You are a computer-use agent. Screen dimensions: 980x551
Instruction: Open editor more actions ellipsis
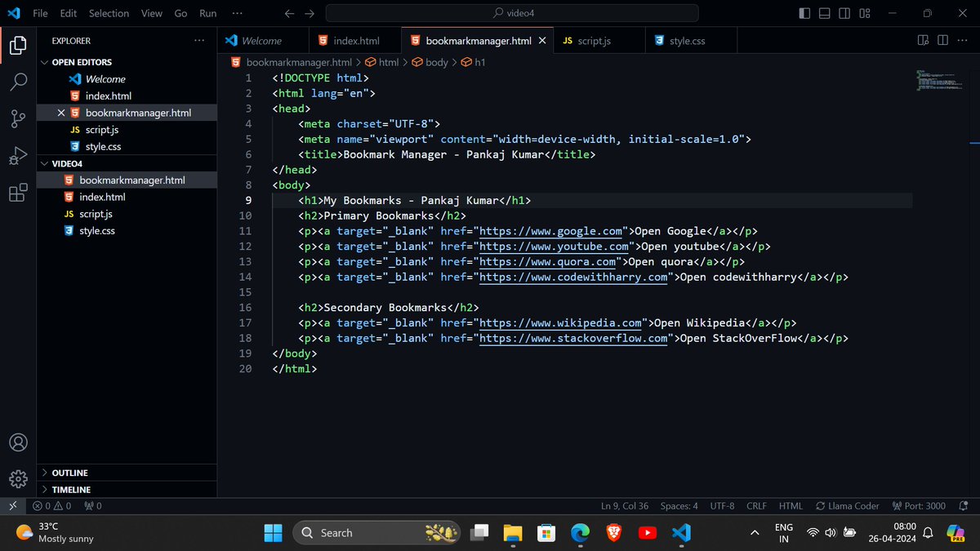point(962,40)
